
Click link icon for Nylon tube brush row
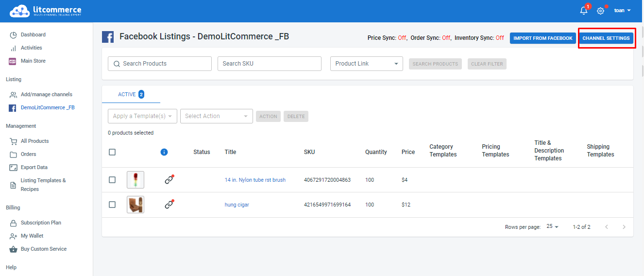[x=169, y=180]
